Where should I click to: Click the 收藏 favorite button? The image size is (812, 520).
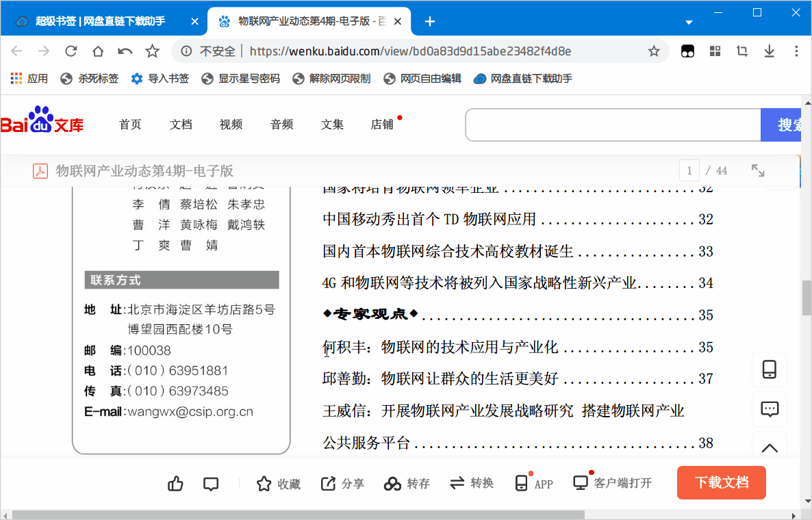coord(279,483)
